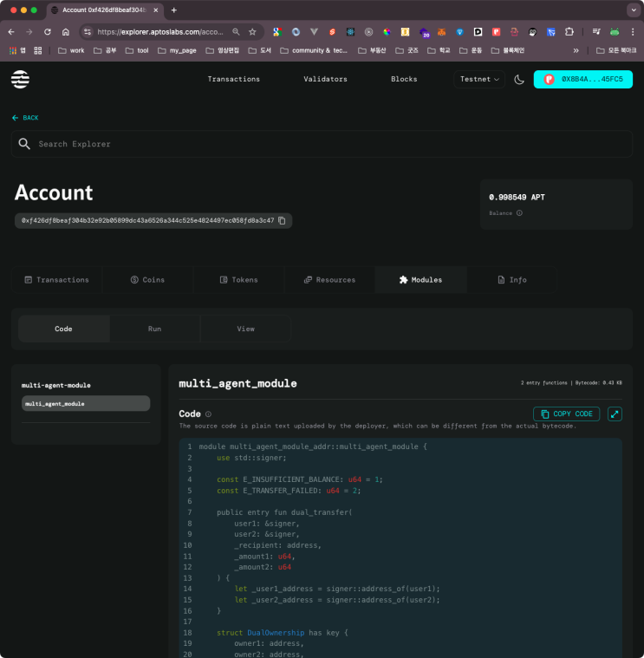The height and width of the screenshot is (658, 644).
Task: Click the green avatar profile icon
Action: click(x=615, y=32)
